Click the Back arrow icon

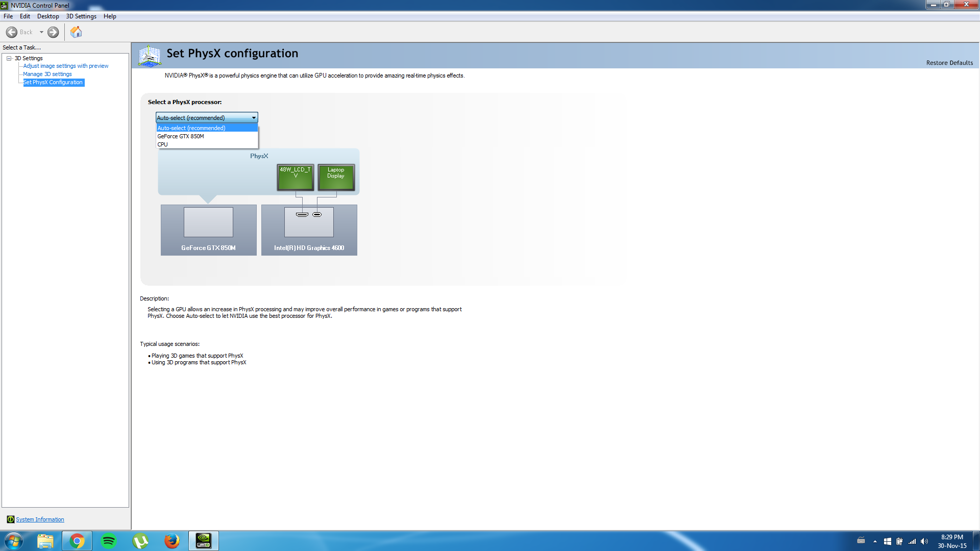[12, 32]
